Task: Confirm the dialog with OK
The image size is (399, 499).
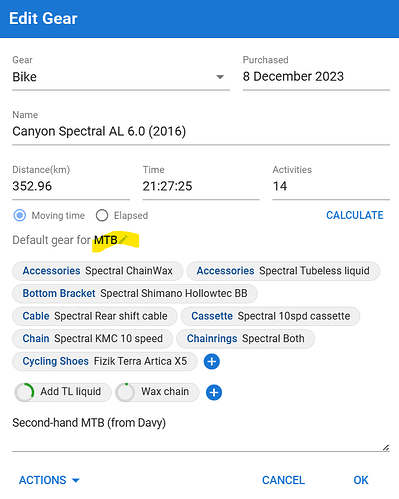Action: (x=361, y=480)
